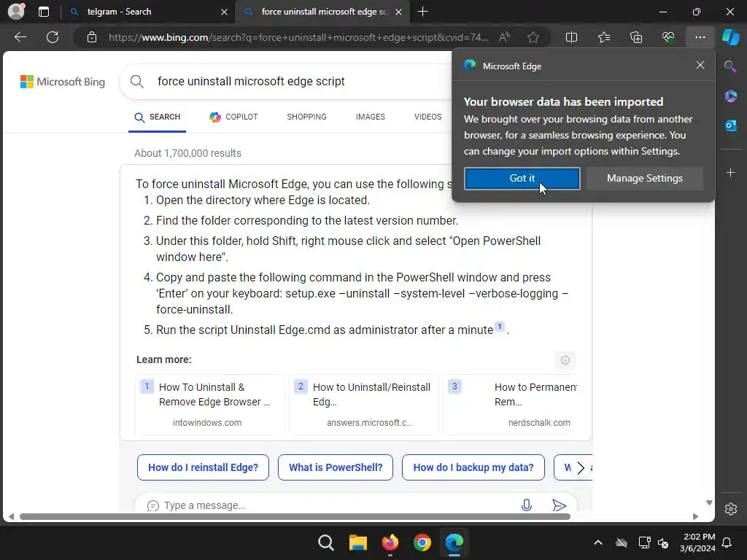Viewport: 747px width, 560px height.
Task: Open Windows taskbar Search
Action: pyautogui.click(x=326, y=542)
